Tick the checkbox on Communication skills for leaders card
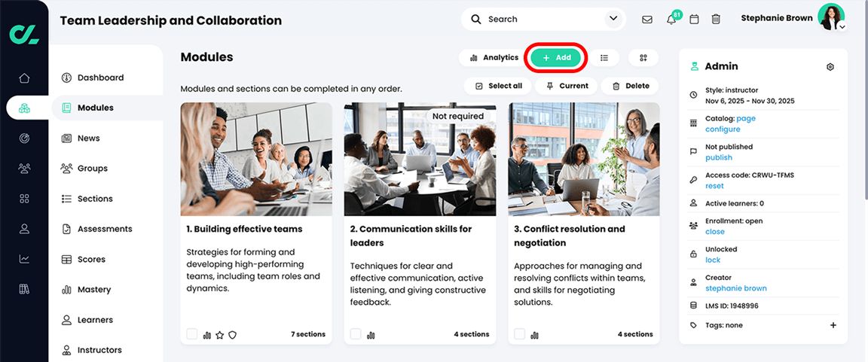Screen dimensions: 868x362 (x=356, y=334)
